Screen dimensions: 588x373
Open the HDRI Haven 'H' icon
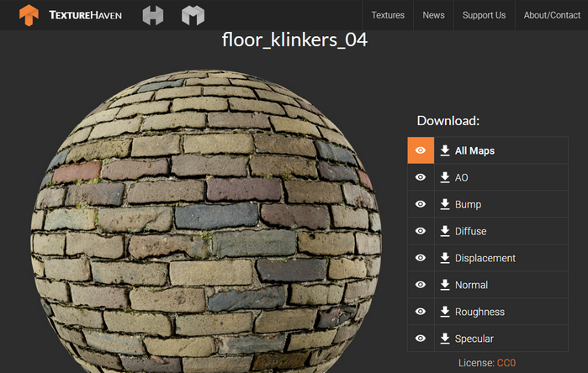153,16
